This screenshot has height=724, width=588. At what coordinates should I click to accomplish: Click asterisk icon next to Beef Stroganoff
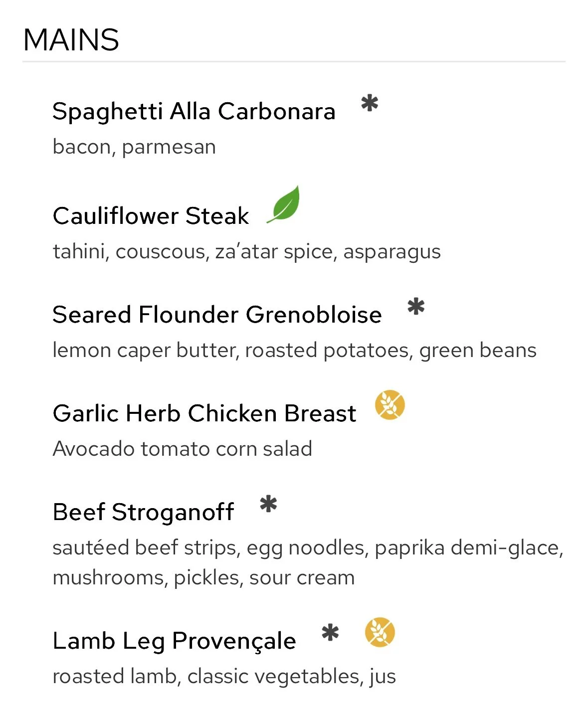pyautogui.click(x=268, y=504)
